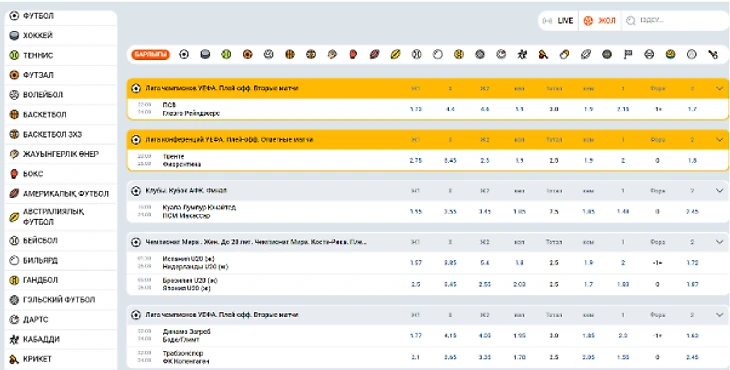Activate the БАРЛЫҒЫ all-sports filter pill
Viewport: 730px width, 370px height.
point(150,55)
